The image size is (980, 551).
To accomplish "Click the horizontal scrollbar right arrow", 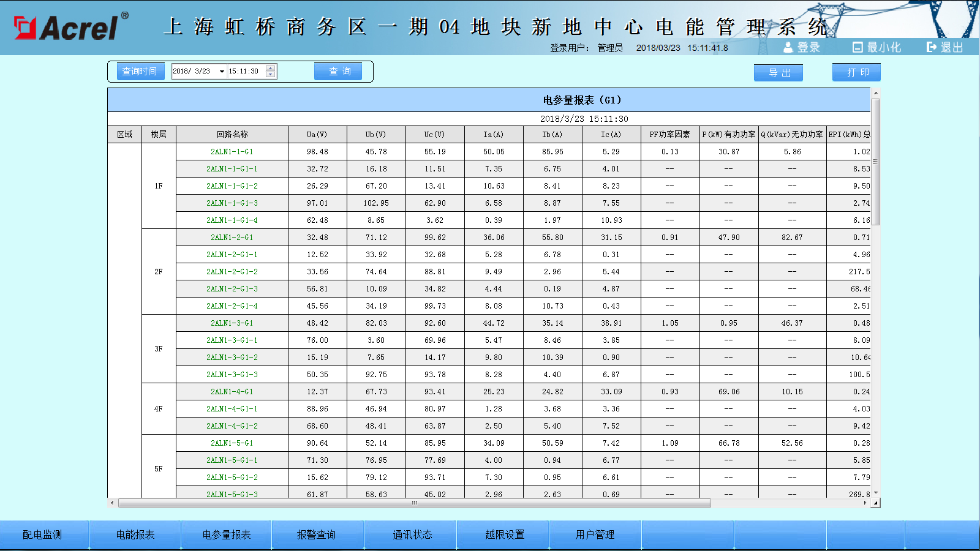I will coord(865,503).
